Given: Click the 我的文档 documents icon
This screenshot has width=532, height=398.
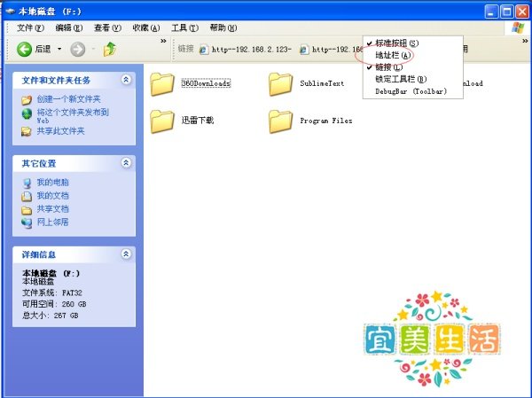Looking at the screenshot, I should click(x=27, y=197).
